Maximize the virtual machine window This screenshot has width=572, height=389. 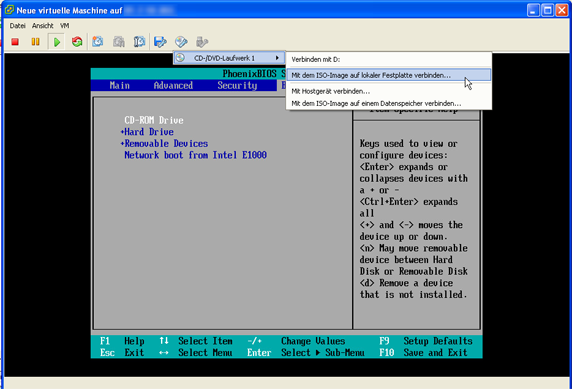pos(548,10)
